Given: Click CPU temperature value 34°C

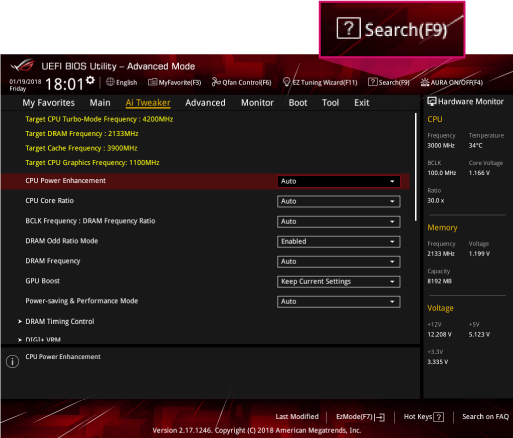Looking at the screenshot, I should [x=475, y=145].
